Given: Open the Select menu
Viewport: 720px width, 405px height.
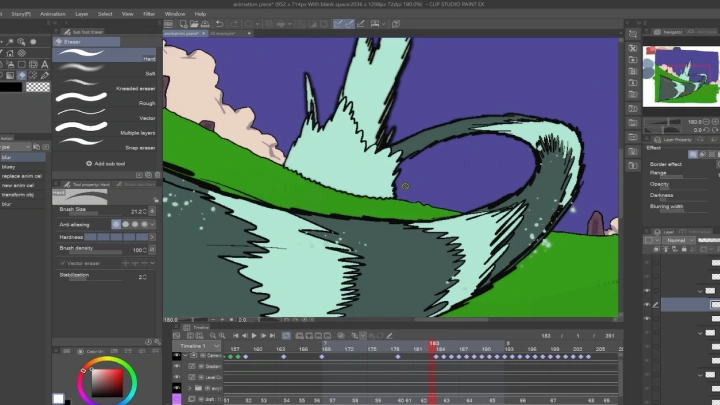Looking at the screenshot, I should 105,14.
